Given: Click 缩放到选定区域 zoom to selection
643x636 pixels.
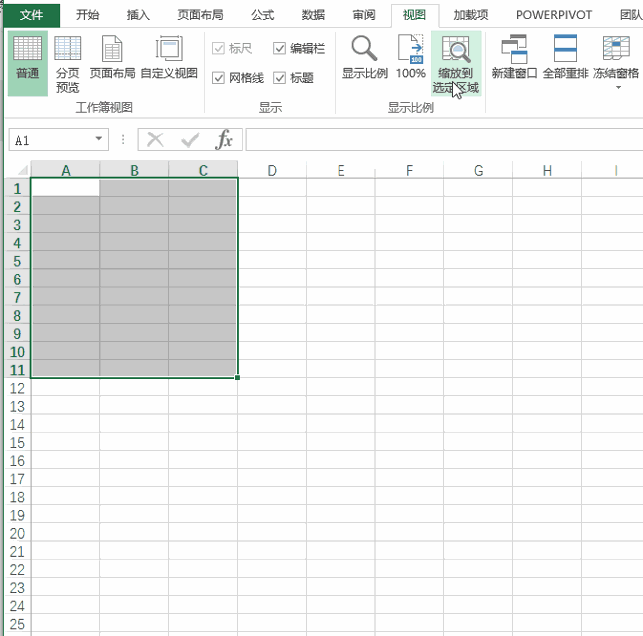Looking at the screenshot, I should (457, 62).
